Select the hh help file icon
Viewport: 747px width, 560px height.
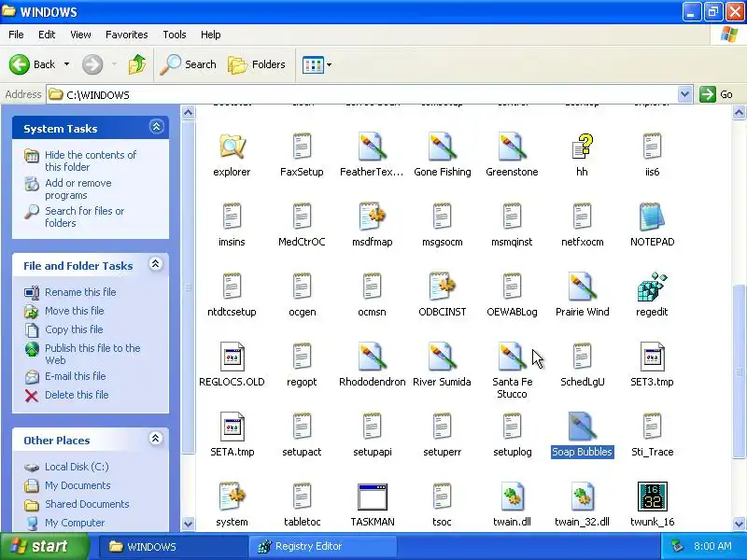[582, 147]
